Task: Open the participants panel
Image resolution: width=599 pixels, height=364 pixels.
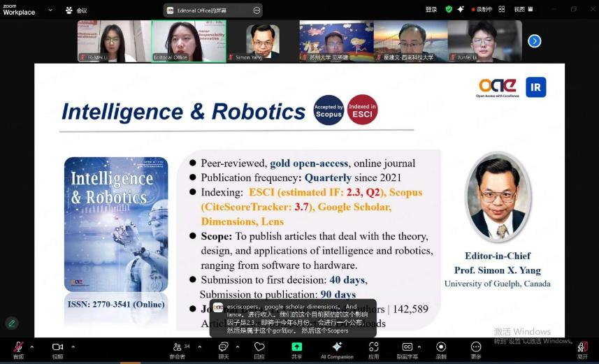Action: pos(177,347)
